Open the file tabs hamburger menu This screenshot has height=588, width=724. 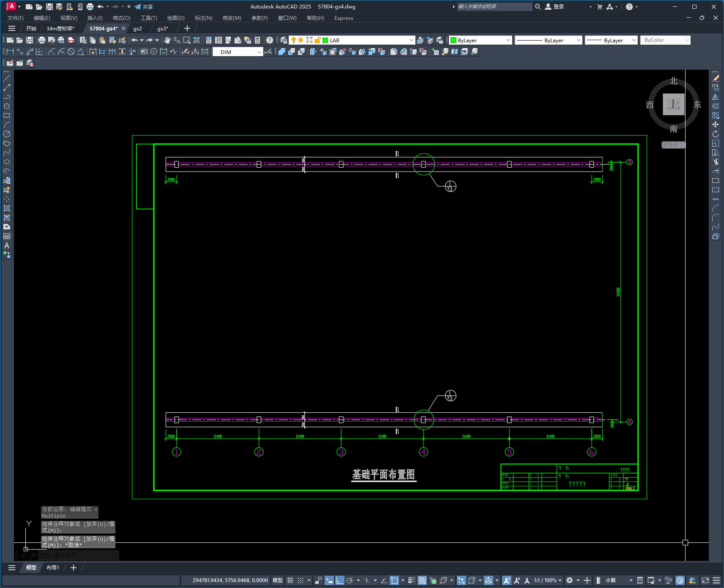[x=12, y=28]
